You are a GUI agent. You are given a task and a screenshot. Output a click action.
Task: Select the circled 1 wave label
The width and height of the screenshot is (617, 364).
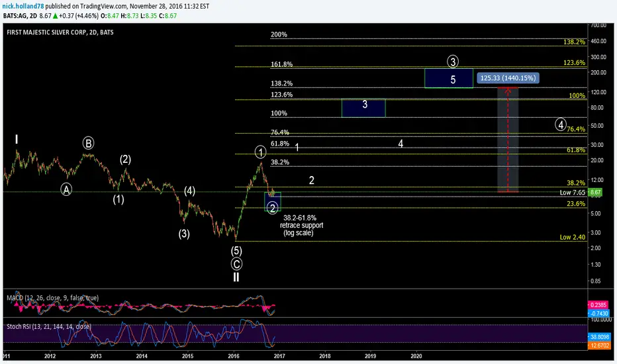260,152
